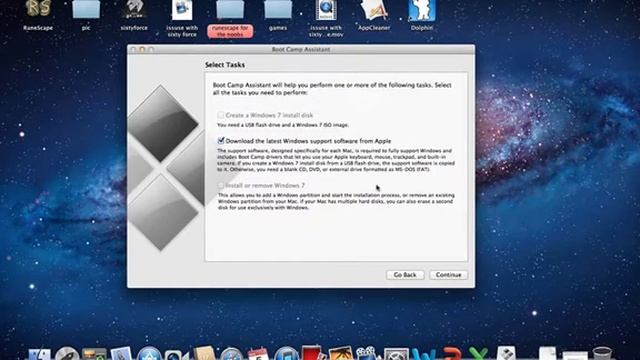Open Safari compass icon in Dock
Viewport: 640px width, 360px height.
231,354
